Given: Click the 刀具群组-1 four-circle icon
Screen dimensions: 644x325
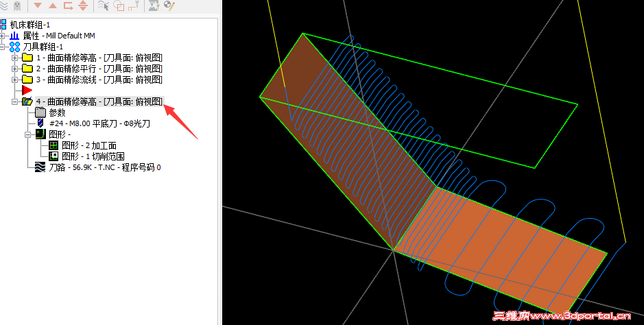Looking at the screenshot, I should tap(15, 47).
